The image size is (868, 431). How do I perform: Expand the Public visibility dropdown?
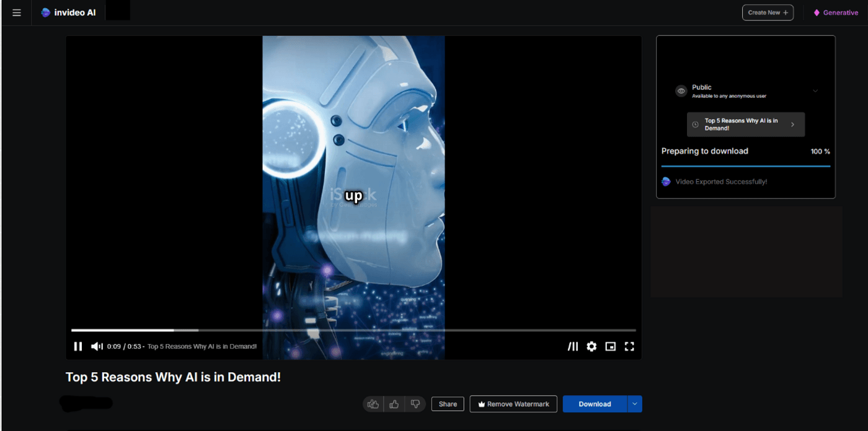816,91
